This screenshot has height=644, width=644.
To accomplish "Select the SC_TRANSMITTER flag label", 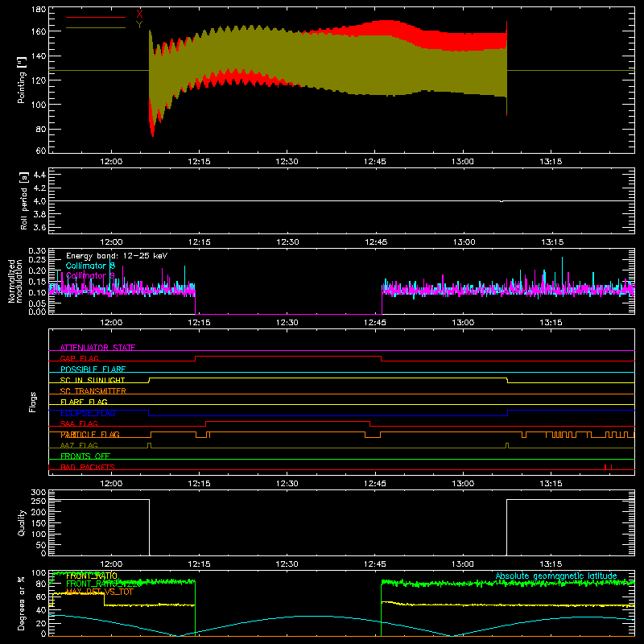I will [x=93, y=391].
